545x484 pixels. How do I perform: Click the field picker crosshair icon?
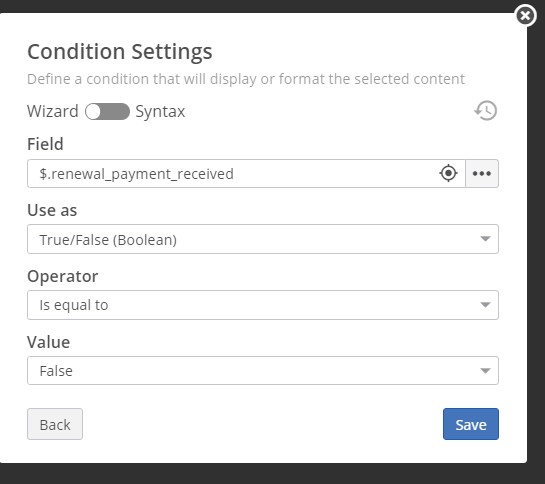[448, 173]
